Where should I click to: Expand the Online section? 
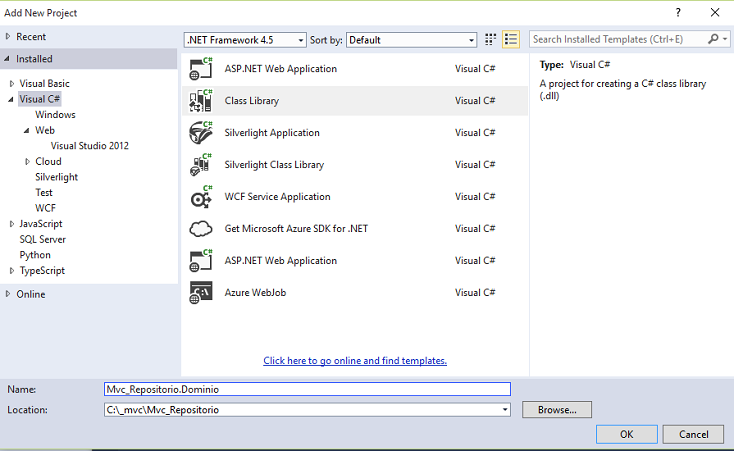pos(8,294)
